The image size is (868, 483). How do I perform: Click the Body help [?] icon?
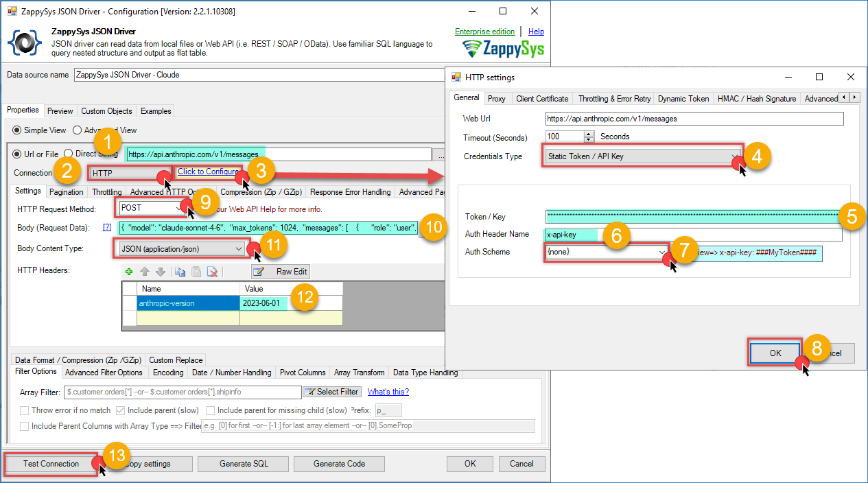point(107,227)
